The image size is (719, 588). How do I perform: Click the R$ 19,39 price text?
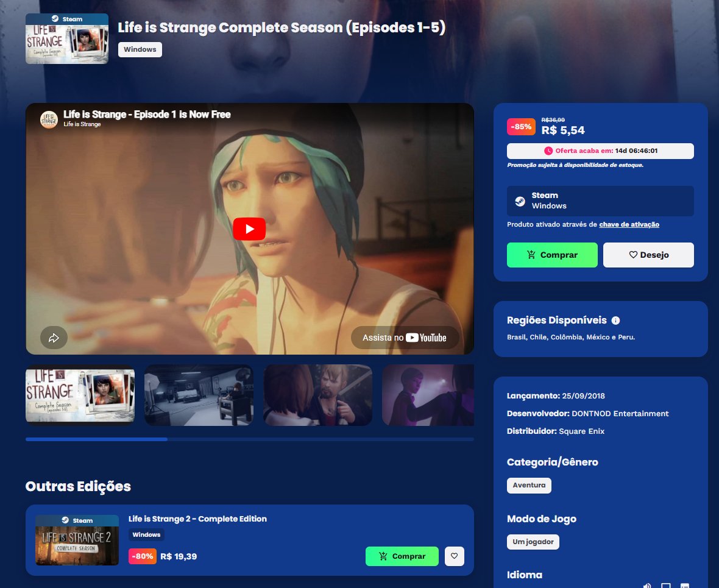(x=179, y=556)
